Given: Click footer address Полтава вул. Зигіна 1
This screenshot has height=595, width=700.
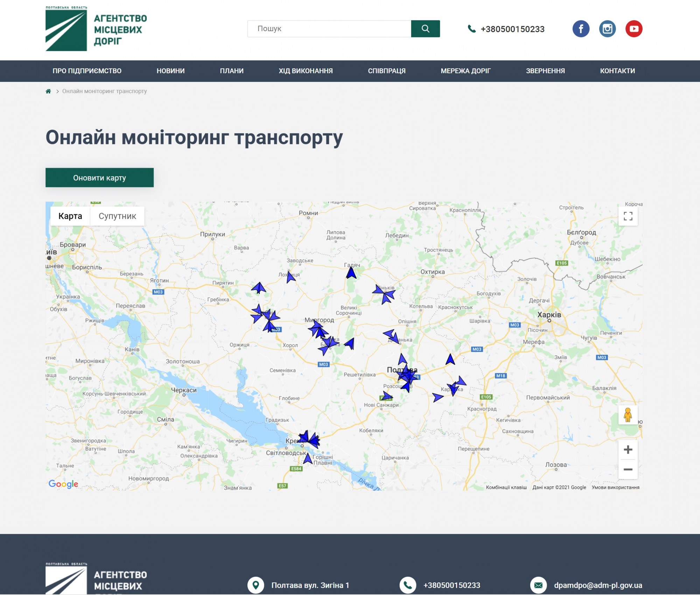Looking at the screenshot, I should tap(310, 585).
